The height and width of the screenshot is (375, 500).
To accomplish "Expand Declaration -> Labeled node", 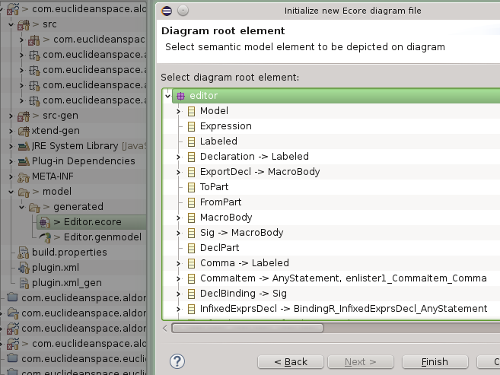I will point(178,157).
